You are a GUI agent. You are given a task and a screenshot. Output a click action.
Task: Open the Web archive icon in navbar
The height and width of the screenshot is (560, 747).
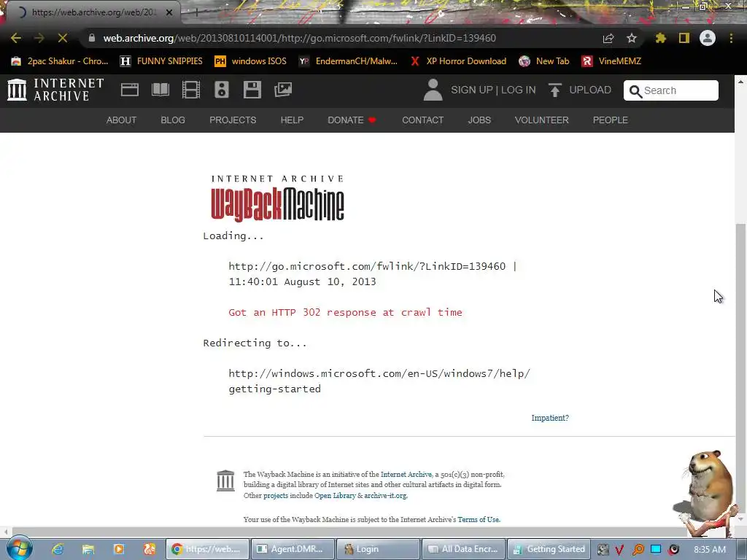tap(130, 90)
